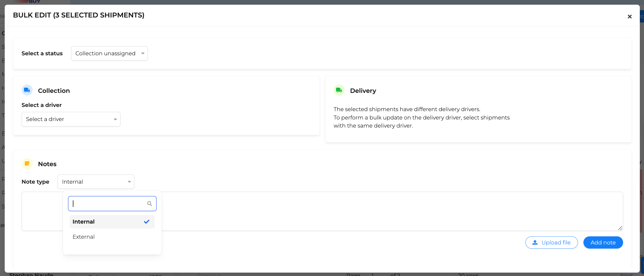Click the status dropdown arrow

click(143, 53)
